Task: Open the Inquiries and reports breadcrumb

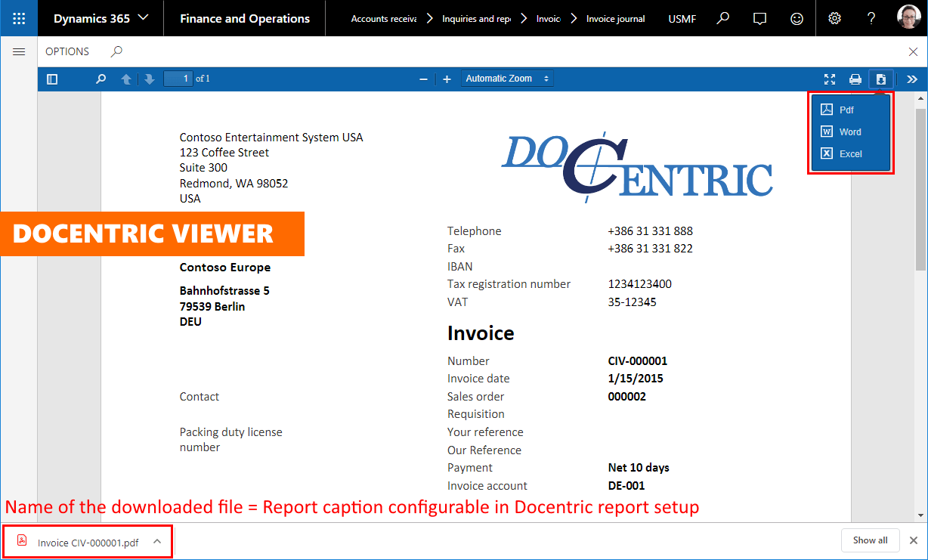Action: [x=476, y=19]
